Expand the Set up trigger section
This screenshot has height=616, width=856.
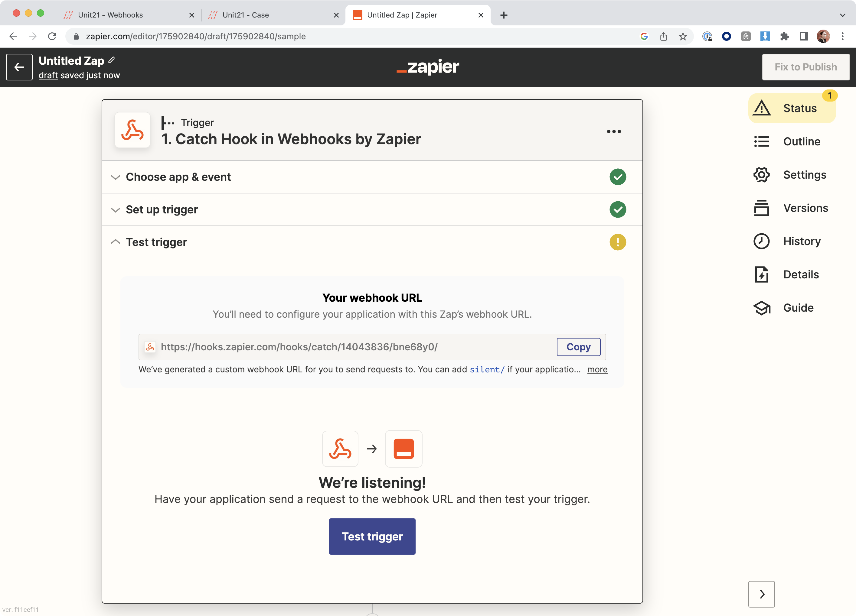pos(162,209)
